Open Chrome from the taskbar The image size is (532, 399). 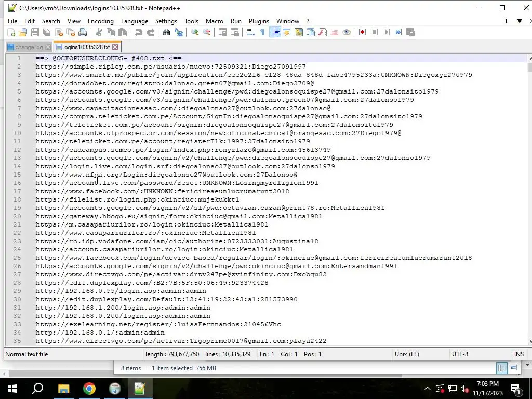click(89, 389)
